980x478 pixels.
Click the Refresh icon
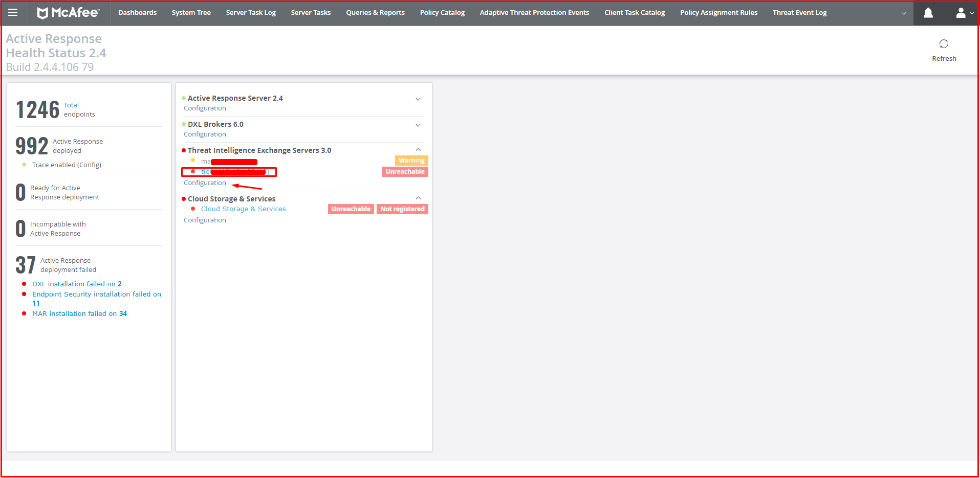[x=944, y=44]
